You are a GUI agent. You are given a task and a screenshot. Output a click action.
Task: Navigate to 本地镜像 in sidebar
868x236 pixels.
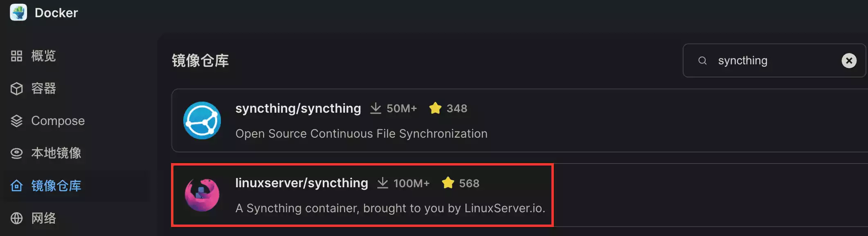pos(56,153)
